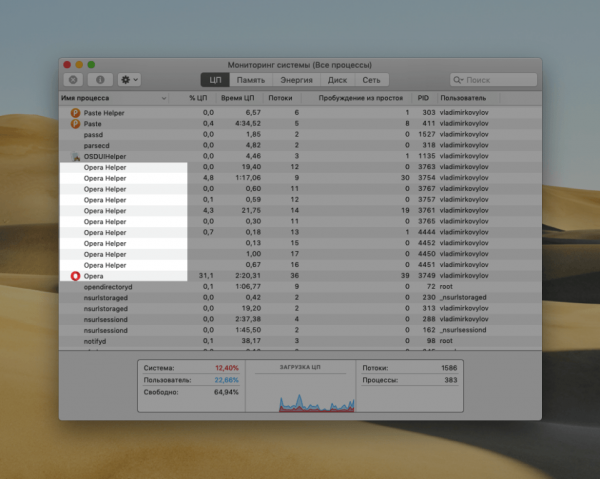The width and height of the screenshot is (600, 479).
Task: Select nsurlstoraged with PID 313
Action: pyautogui.click(x=300, y=308)
